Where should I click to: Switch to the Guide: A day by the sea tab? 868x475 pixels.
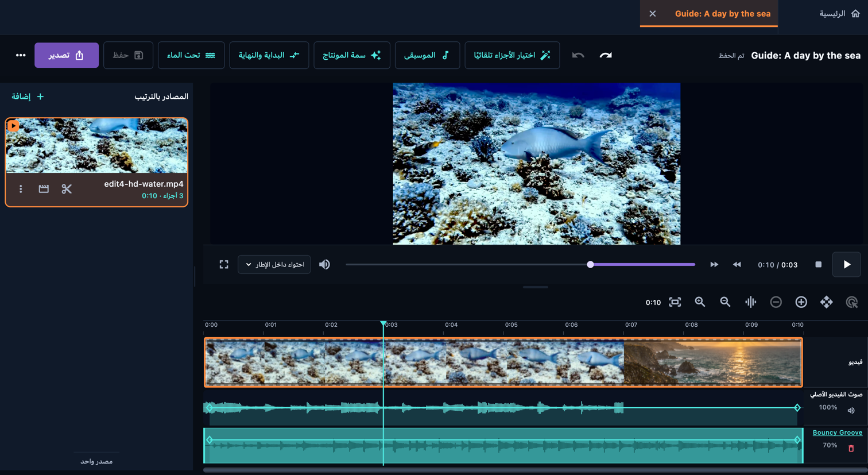723,14
